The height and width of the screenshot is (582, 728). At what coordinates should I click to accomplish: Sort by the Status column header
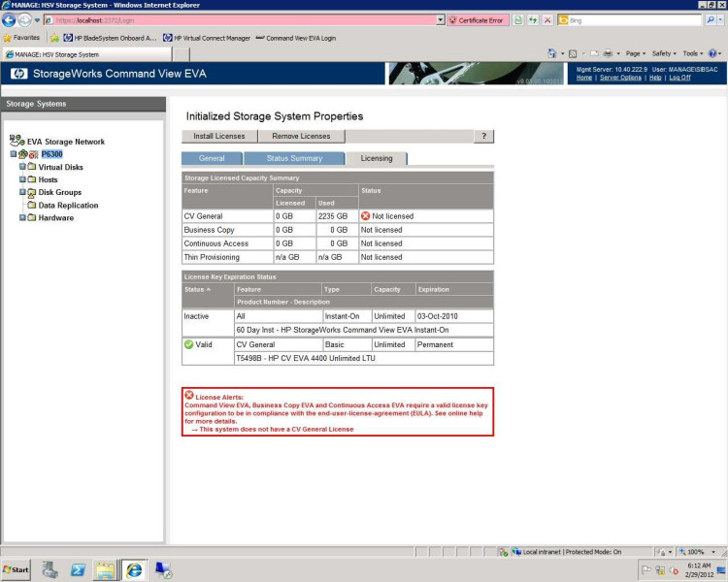[197, 289]
